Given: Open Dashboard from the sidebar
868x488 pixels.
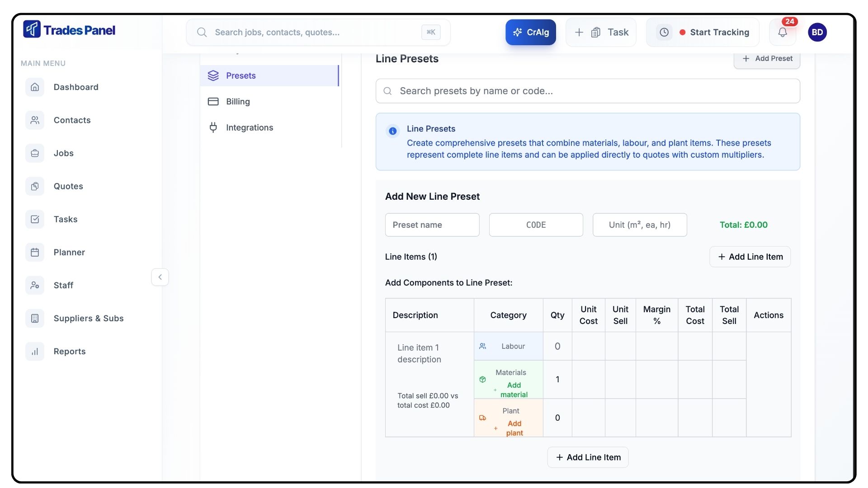Looking at the screenshot, I should pos(75,87).
